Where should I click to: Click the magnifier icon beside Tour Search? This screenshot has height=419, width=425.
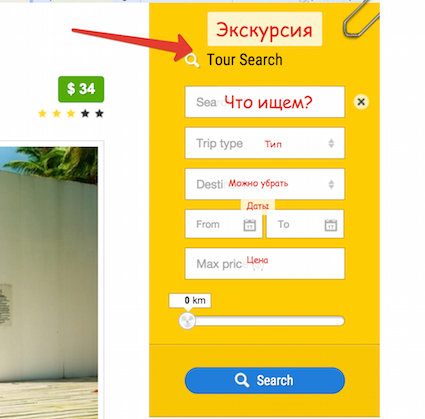192,60
